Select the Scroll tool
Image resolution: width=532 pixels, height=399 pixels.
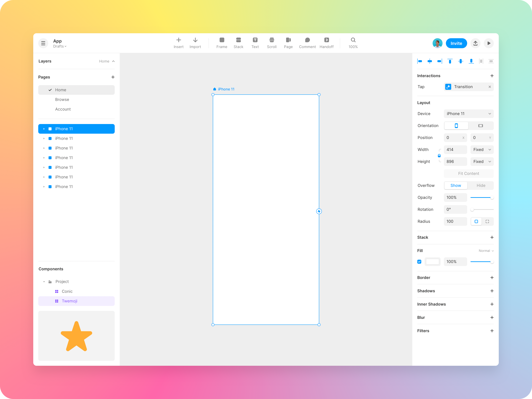point(271,43)
